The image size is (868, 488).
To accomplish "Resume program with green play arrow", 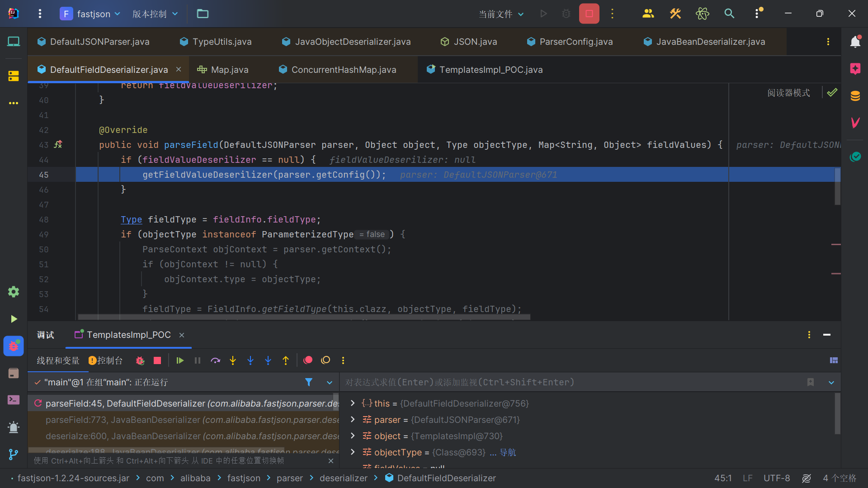I will pos(180,360).
